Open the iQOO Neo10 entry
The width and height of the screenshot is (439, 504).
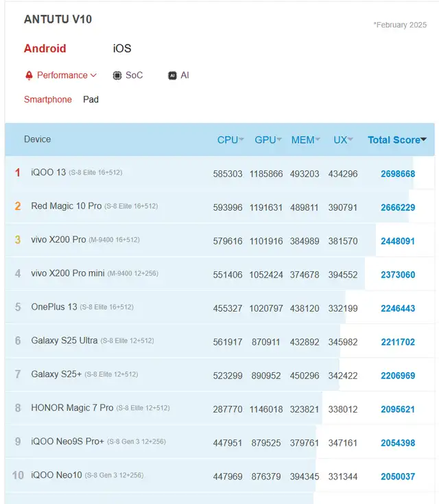pos(56,474)
